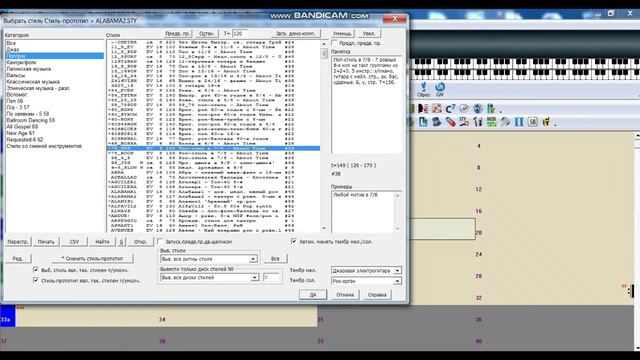The image size is (640, 360).
Task: Toggle Запуск предв.пр. дв.щелчком checkbox
Action: coord(160,242)
